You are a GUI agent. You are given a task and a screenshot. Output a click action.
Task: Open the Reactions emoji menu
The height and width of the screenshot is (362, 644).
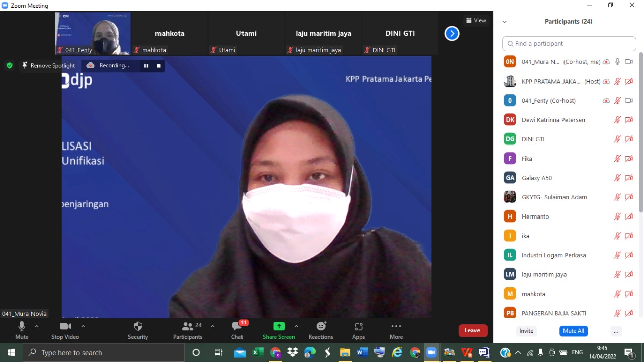[x=320, y=326]
